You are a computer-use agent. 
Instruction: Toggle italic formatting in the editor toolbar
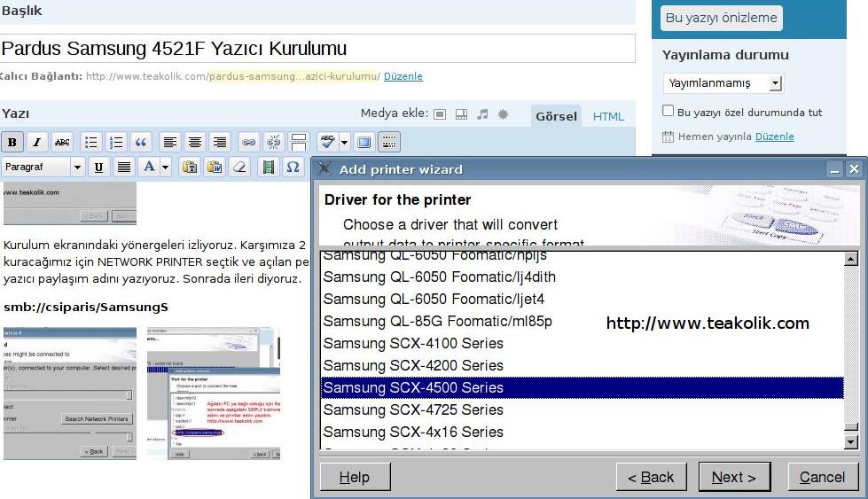point(36,142)
